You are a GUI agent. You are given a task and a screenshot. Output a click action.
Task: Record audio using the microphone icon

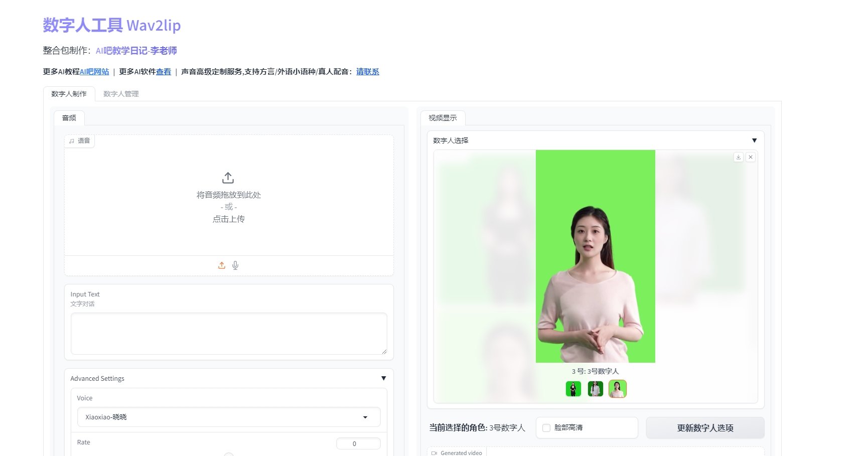point(235,265)
